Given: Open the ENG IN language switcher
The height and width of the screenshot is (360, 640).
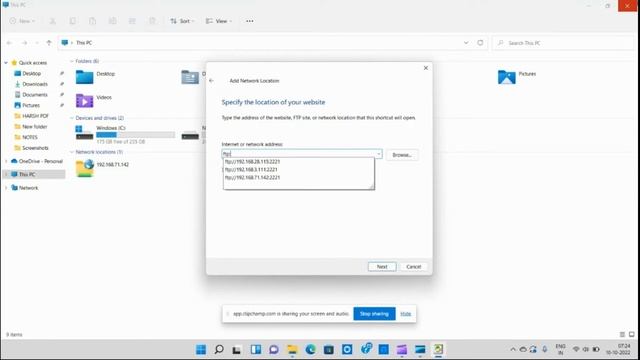Looking at the screenshot, I should [560, 349].
